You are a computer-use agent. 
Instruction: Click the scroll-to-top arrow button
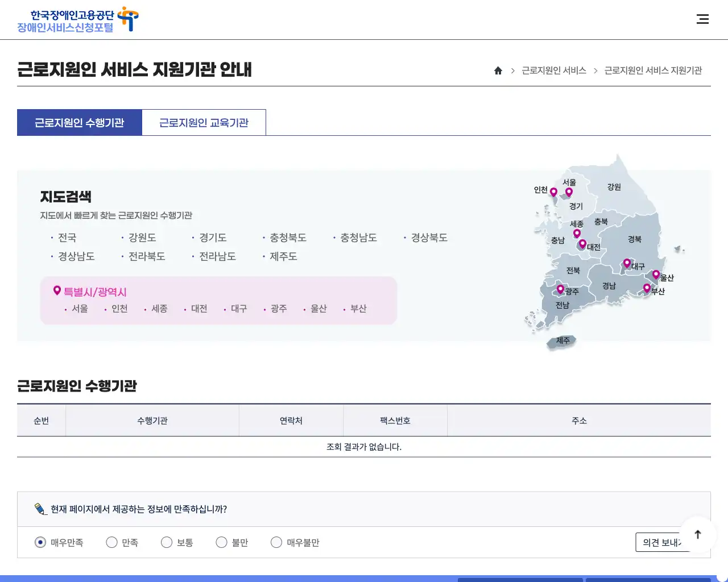(x=698, y=535)
